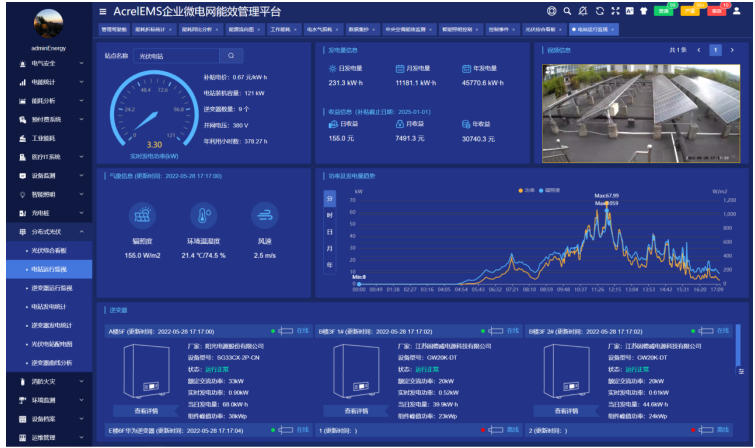The width and height of the screenshot is (755, 448).
Task: Open 逆变器运行监视 in sidebar submenu
Action: [49, 288]
